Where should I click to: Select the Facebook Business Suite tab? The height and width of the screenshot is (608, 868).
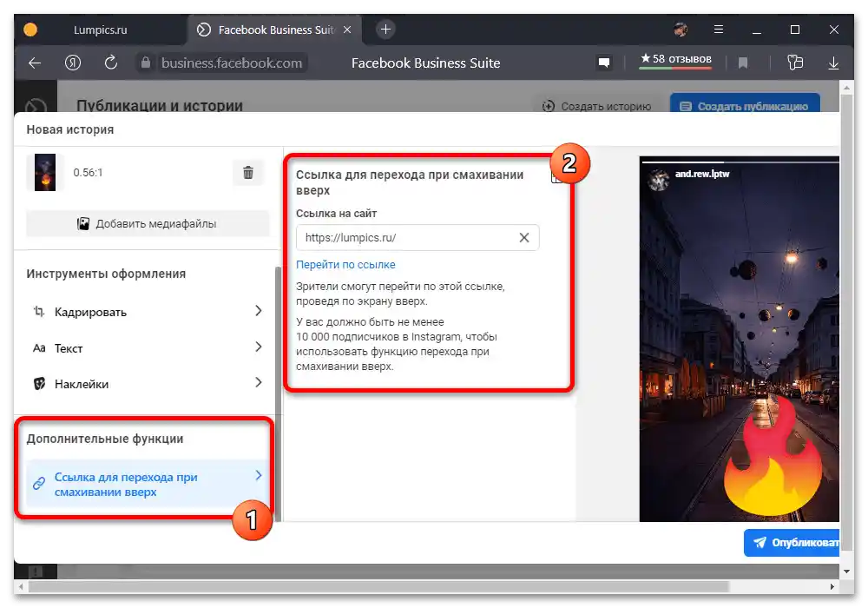click(276, 30)
